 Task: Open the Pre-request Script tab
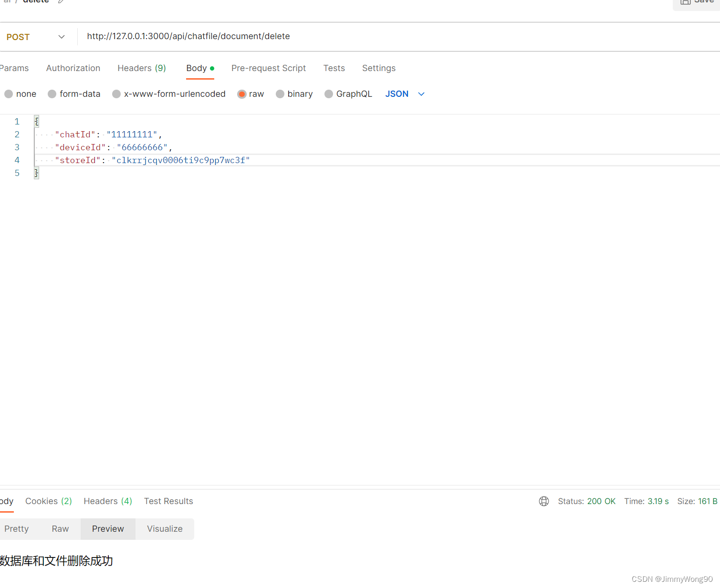point(269,68)
